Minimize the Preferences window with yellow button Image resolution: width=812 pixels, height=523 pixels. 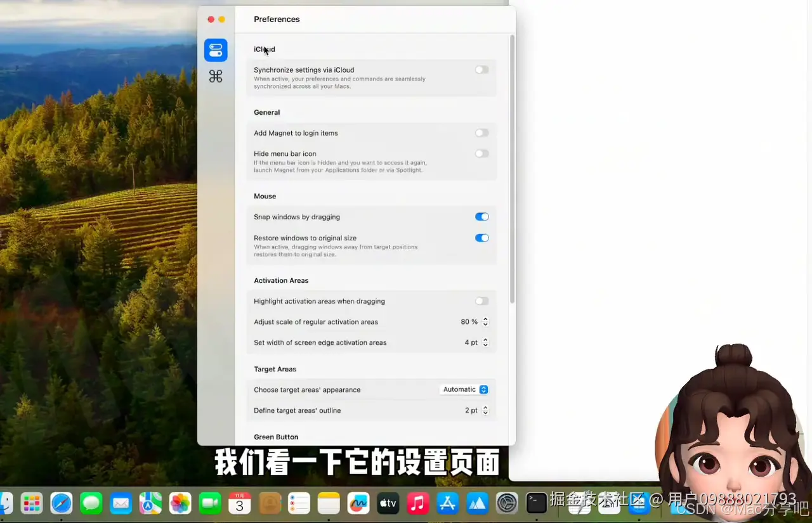[222, 20]
